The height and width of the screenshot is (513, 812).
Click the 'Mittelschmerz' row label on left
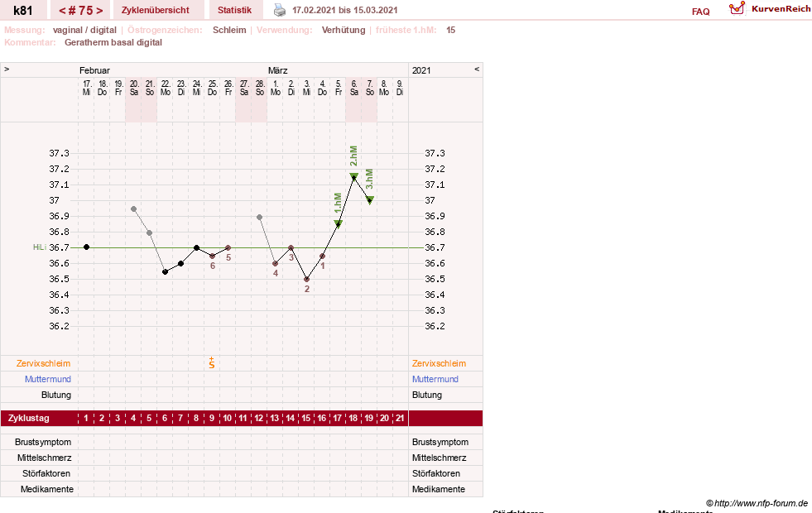(x=44, y=458)
